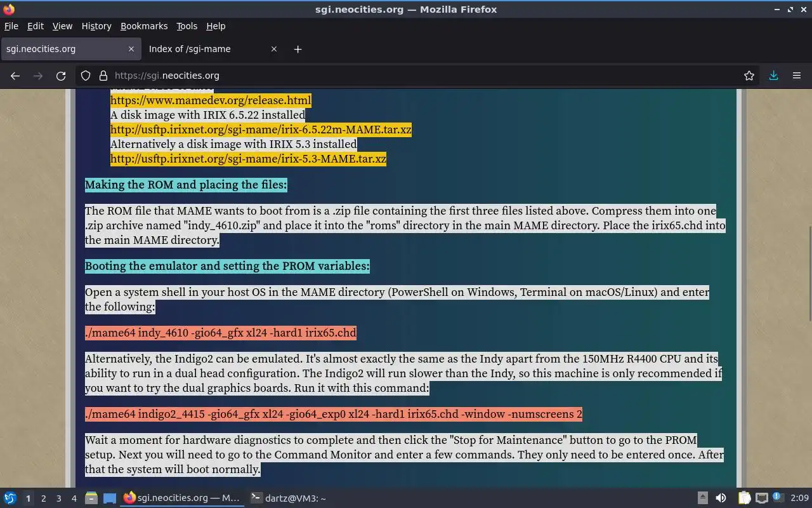The height and width of the screenshot is (508, 812).
Task: Open the irix-5.3-MAME.tar.xz download link
Action: click(x=248, y=159)
